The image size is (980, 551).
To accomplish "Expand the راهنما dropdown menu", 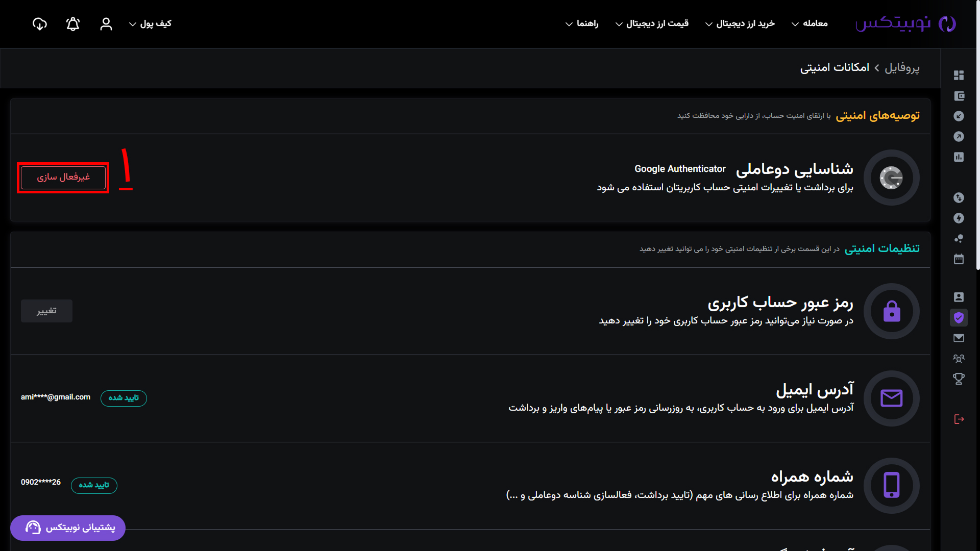I will coord(582,23).
